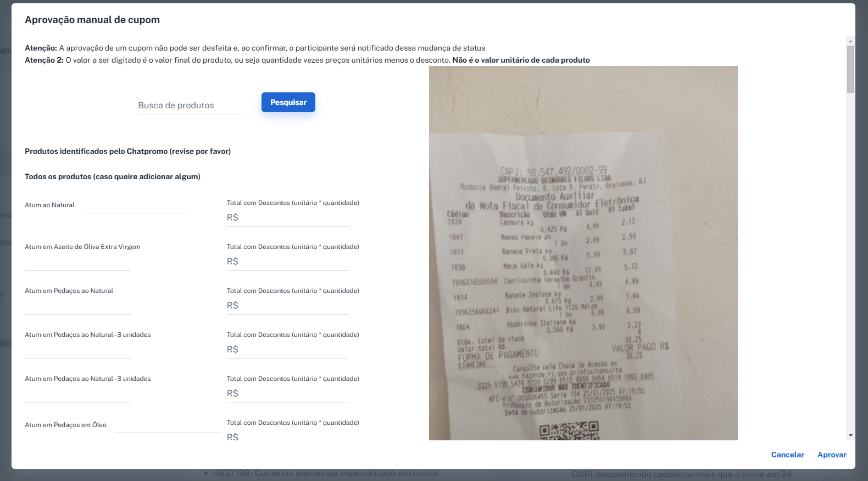868x481 pixels.
Task: Click the R$ total field for Atum ao Natural
Action: click(x=288, y=218)
